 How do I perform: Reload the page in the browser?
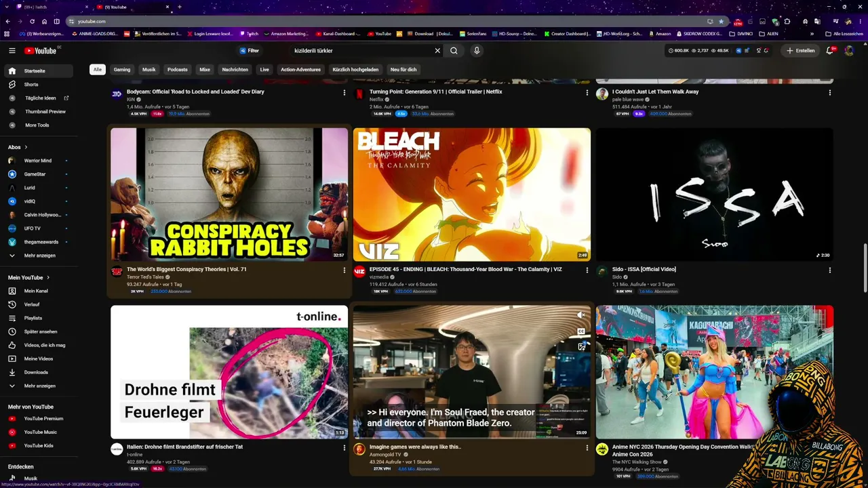pos(32,21)
